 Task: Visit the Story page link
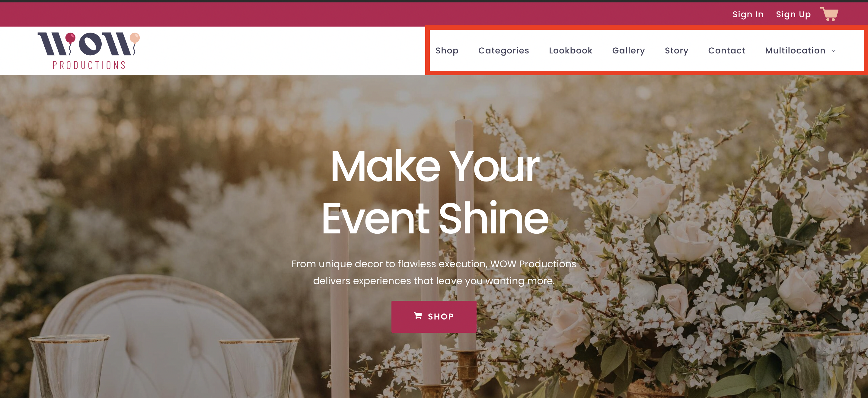(x=676, y=50)
